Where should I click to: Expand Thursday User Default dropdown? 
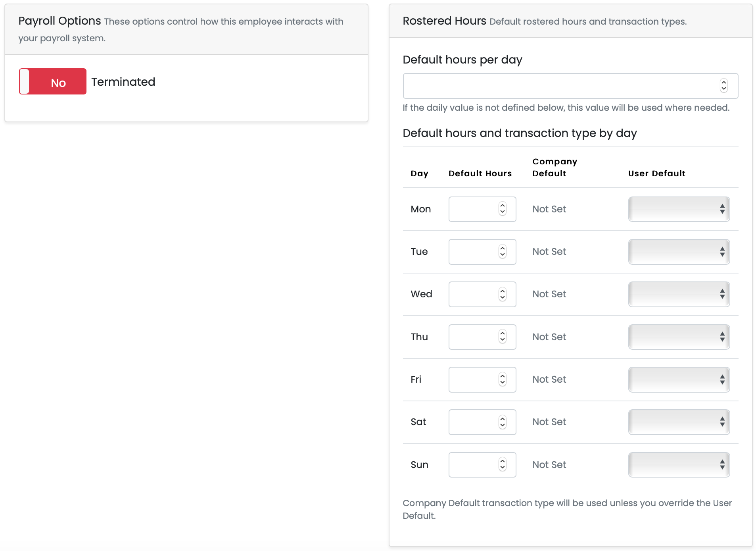679,337
